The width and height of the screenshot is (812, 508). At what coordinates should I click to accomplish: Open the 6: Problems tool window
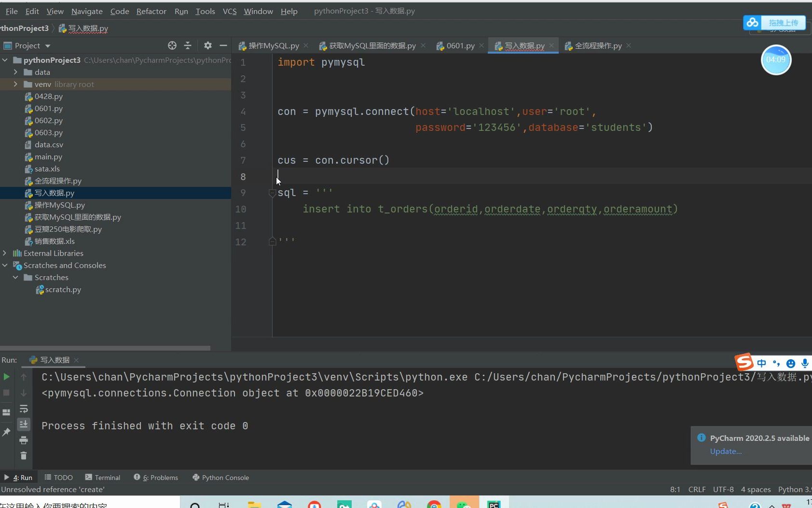pyautogui.click(x=156, y=478)
